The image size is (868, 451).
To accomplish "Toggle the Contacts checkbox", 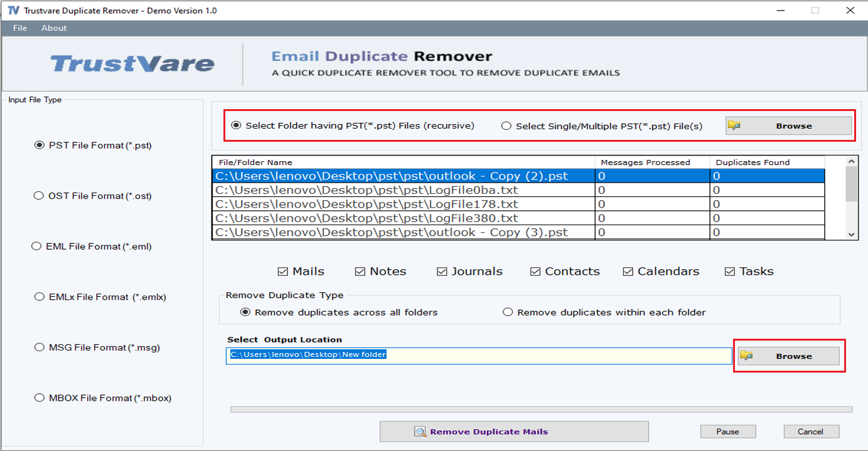I will tap(565, 272).
